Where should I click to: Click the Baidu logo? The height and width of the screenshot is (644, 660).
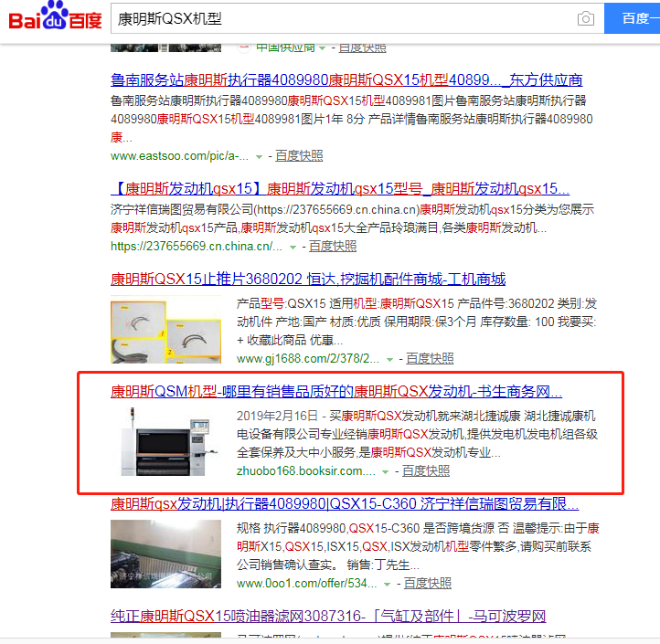pyautogui.click(x=55, y=16)
